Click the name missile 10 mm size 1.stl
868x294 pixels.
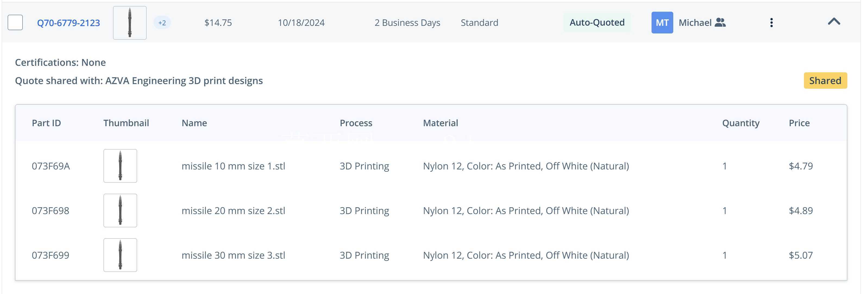point(233,166)
